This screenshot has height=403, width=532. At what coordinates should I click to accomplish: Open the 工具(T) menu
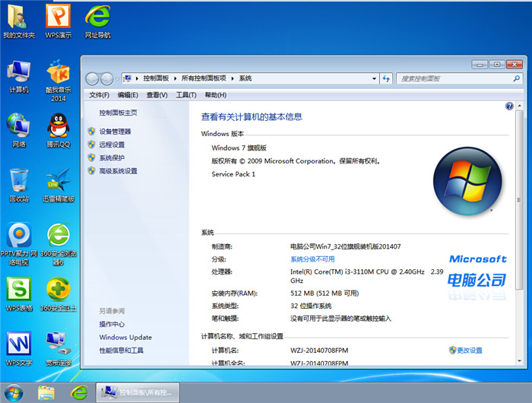pyautogui.click(x=186, y=95)
